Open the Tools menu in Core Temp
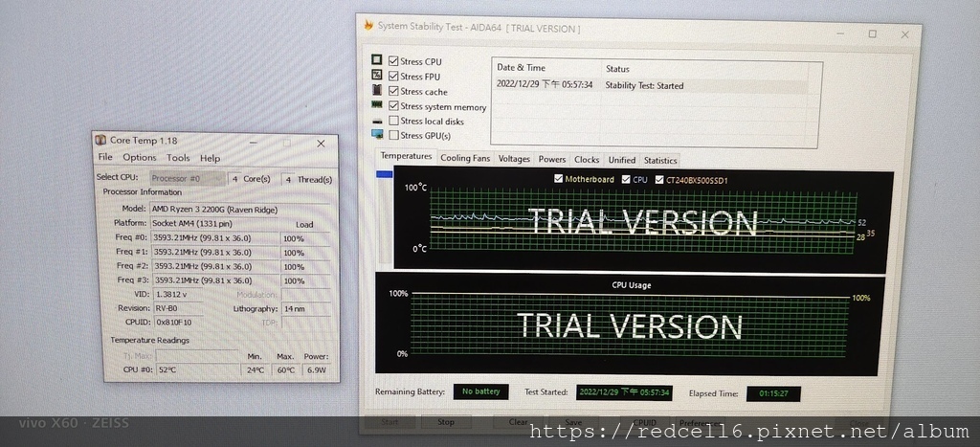The width and height of the screenshot is (980, 447). tap(178, 158)
